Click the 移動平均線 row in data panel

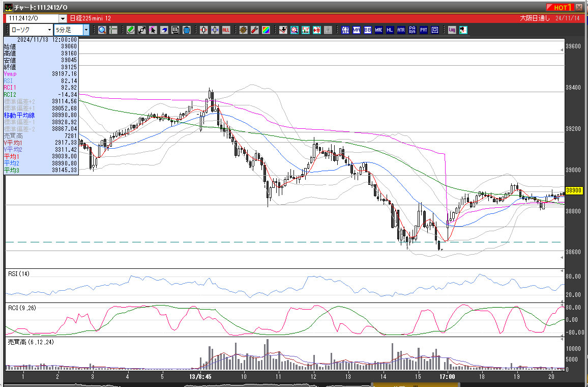point(41,115)
